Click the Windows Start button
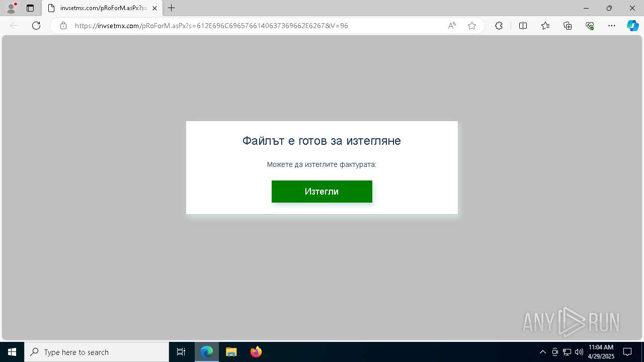The height and width of the screenshot is (362, 644). [12, 352]
